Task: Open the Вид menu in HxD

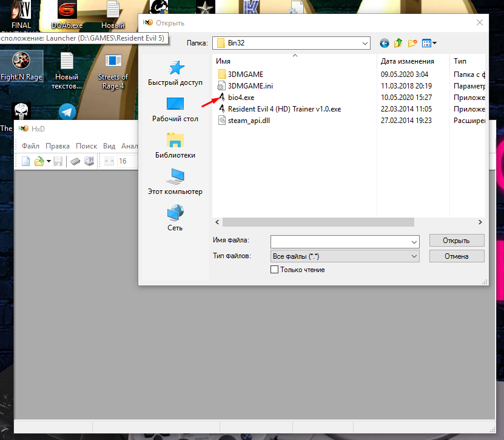Action: click(x=109, y=146)
